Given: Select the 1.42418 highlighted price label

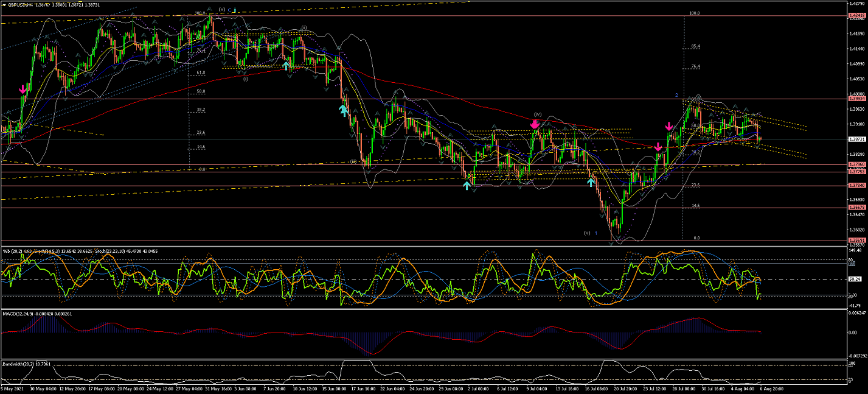Looking at the screenshot, I should [856, 15].
